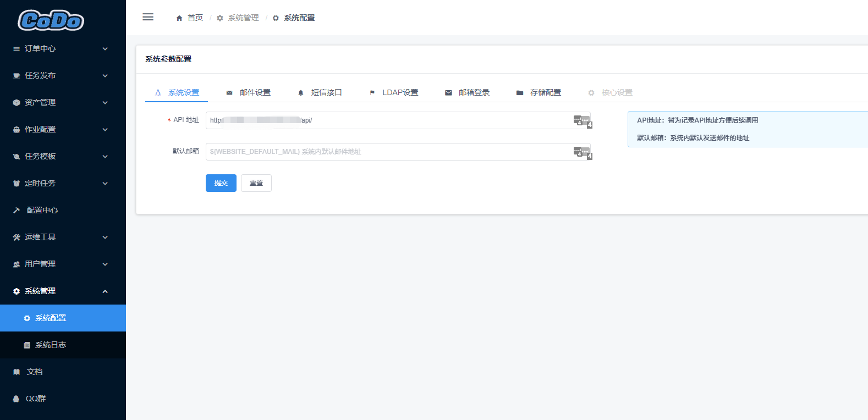
Task: Switch to the 系统设置 tab
Action: tap(177, 92)
